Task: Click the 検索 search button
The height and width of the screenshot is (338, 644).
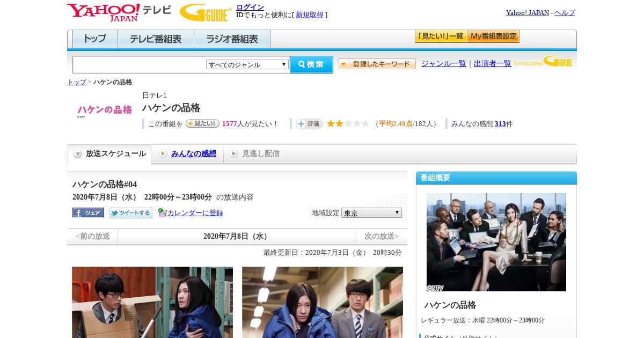Action: 311,64
